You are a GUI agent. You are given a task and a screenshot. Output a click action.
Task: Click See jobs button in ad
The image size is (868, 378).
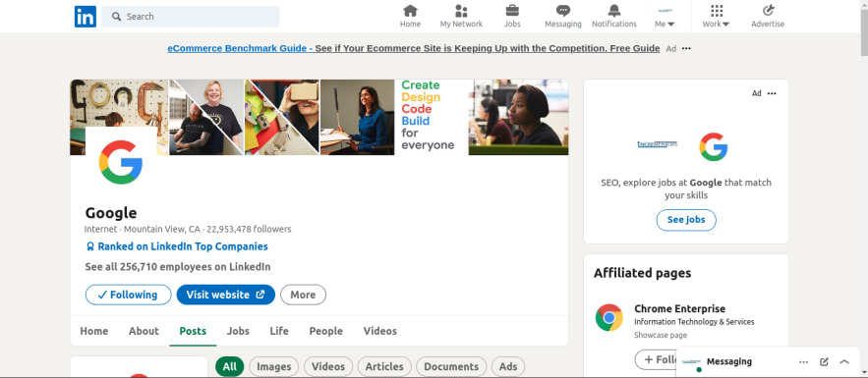[686, 220]
